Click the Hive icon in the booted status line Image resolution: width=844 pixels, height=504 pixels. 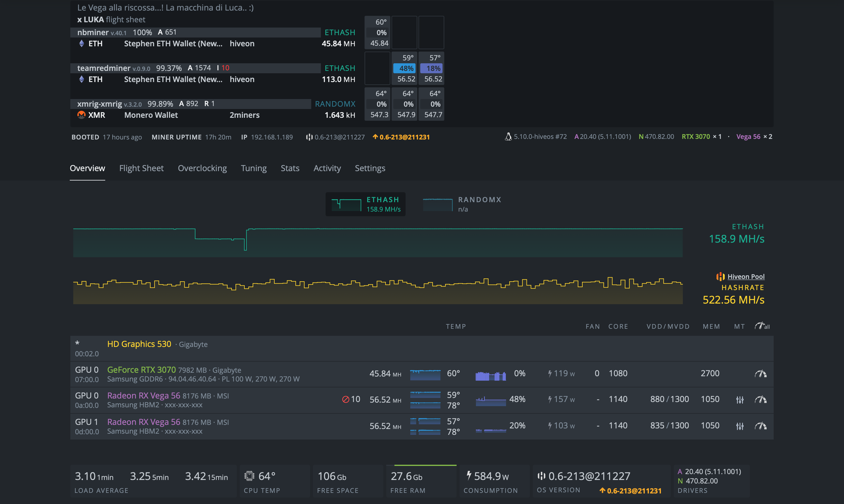tap(309, 137)
